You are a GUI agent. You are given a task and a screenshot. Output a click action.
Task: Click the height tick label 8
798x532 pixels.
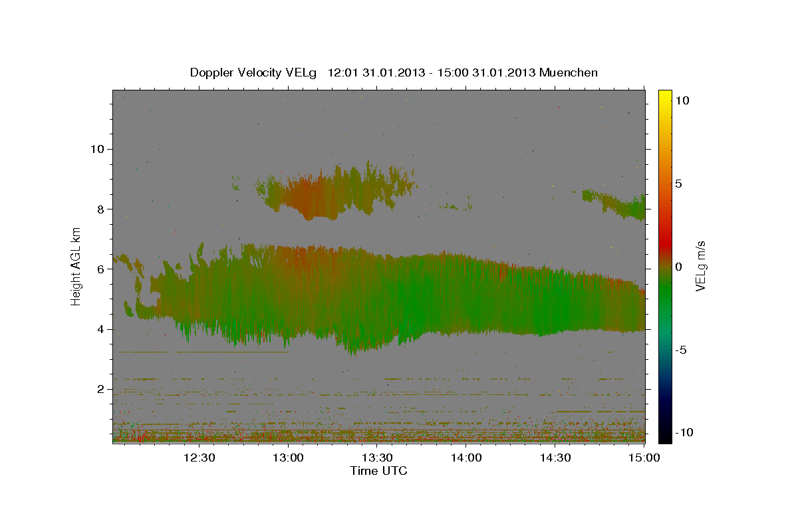pyautogui.click(x=100, y=209)
